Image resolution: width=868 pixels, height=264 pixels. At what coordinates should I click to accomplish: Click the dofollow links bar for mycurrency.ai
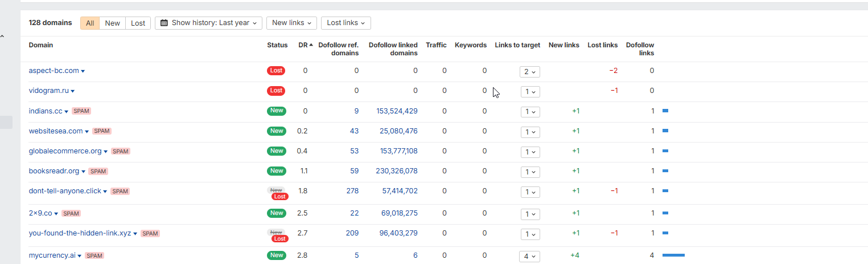[x=673, y=255]
